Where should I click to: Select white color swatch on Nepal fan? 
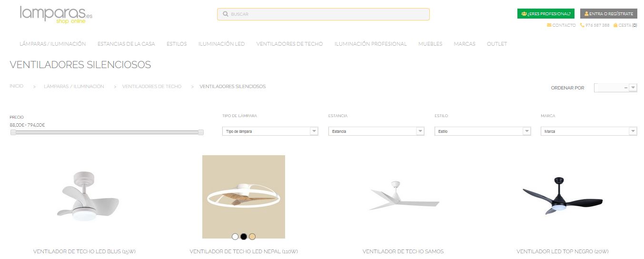(235, 237)
